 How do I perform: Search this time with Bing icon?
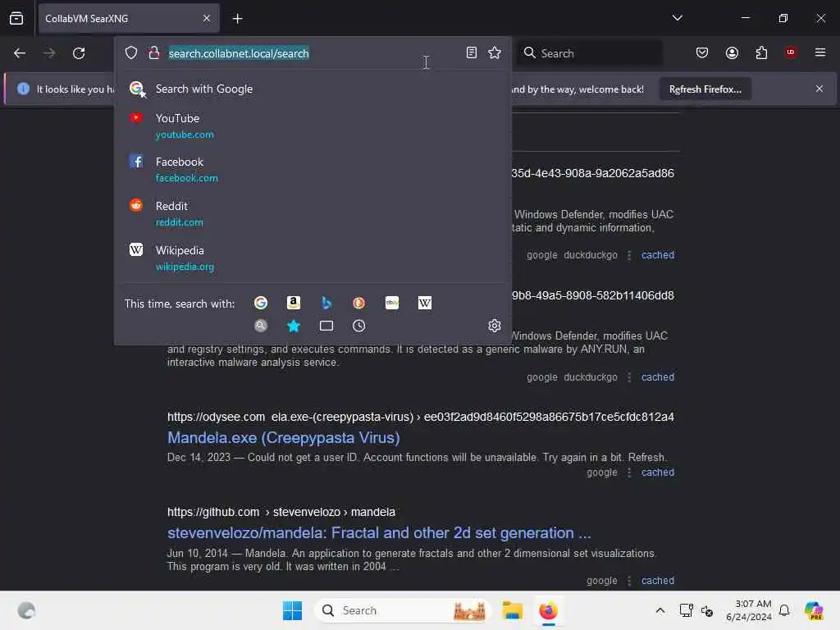pyautogui.click(x=326, y=304)
